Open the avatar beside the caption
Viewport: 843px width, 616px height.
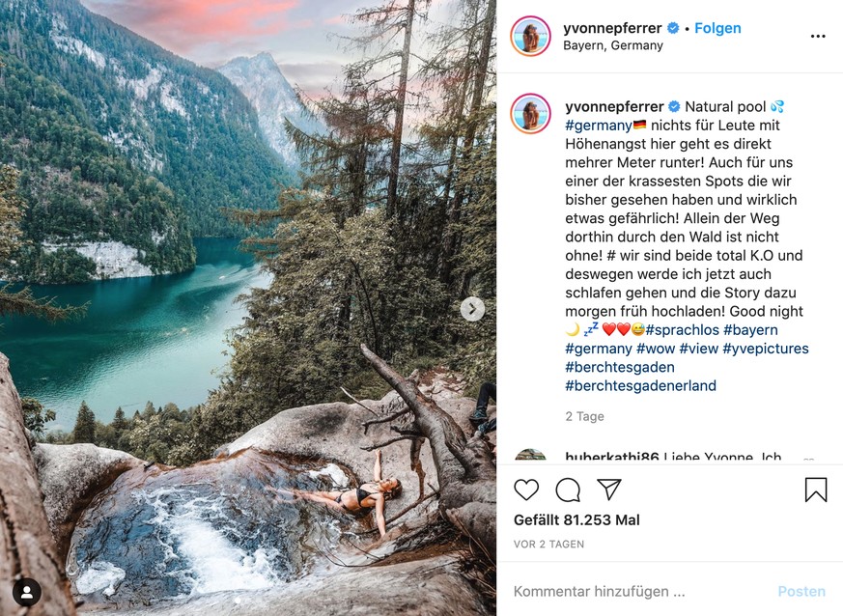pos(530,114)
